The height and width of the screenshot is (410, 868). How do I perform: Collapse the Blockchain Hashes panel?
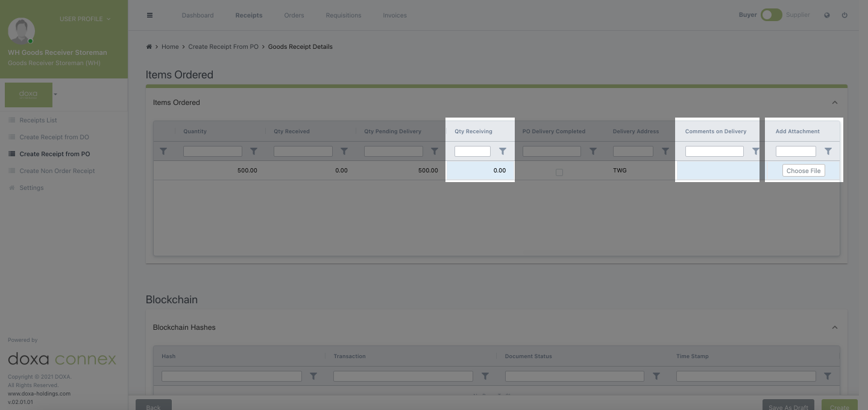(x=835, y=327)
